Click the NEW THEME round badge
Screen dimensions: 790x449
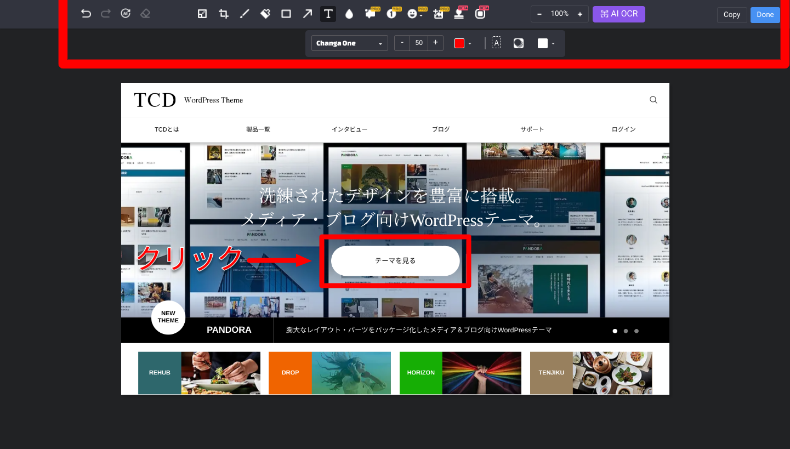tap(168, 317)
